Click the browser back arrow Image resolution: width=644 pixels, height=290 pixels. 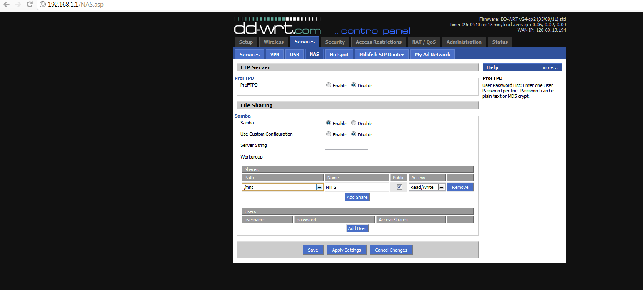[6, 5]
